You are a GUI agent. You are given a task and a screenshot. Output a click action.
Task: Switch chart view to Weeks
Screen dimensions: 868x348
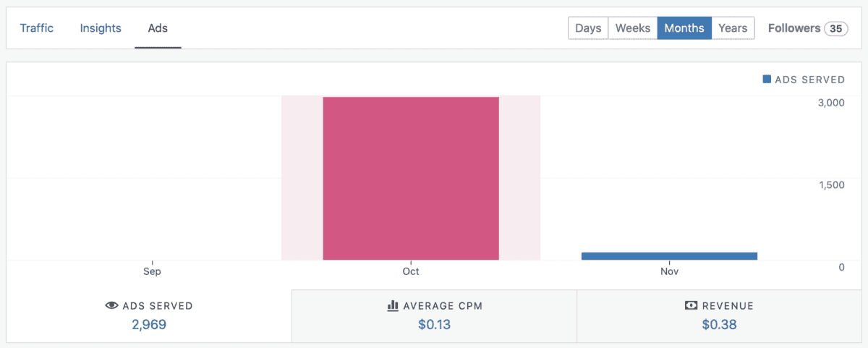point(633,28)
